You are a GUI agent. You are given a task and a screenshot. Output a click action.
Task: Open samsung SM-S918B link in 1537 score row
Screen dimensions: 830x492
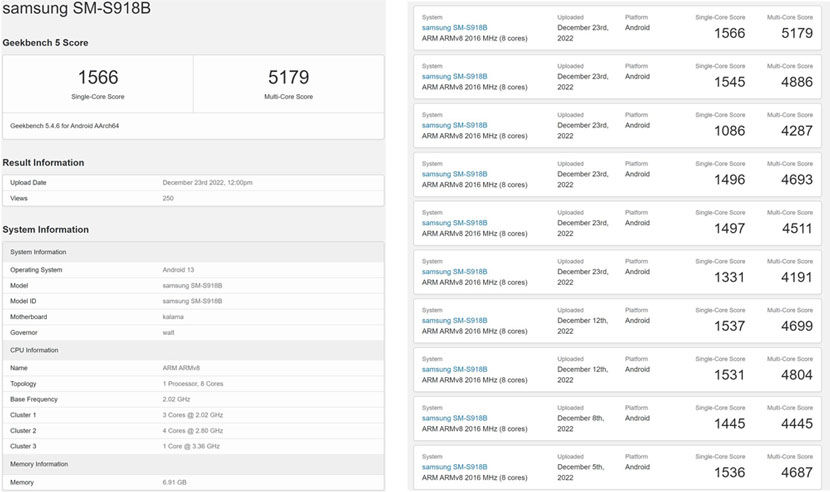tap(454, 320)
